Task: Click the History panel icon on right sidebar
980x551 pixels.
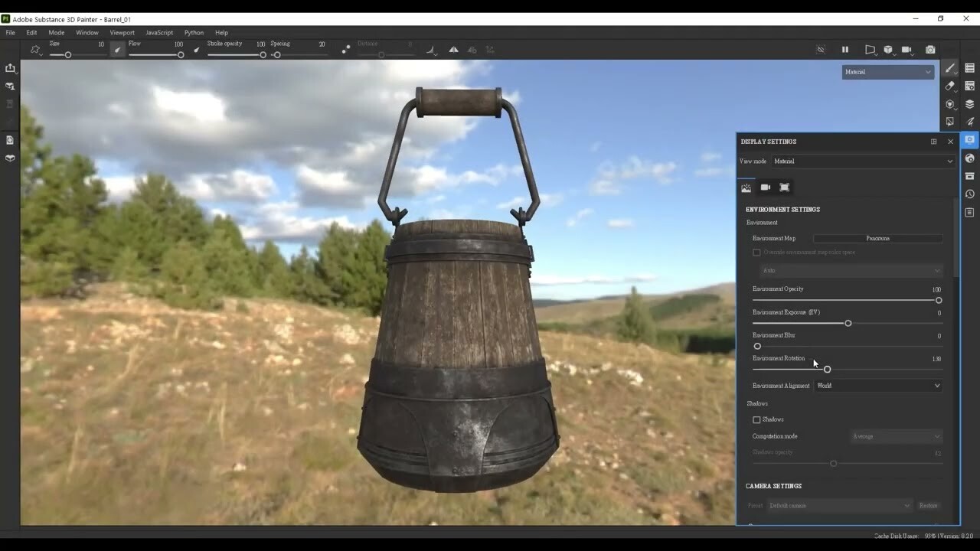Action: (969, 194)
